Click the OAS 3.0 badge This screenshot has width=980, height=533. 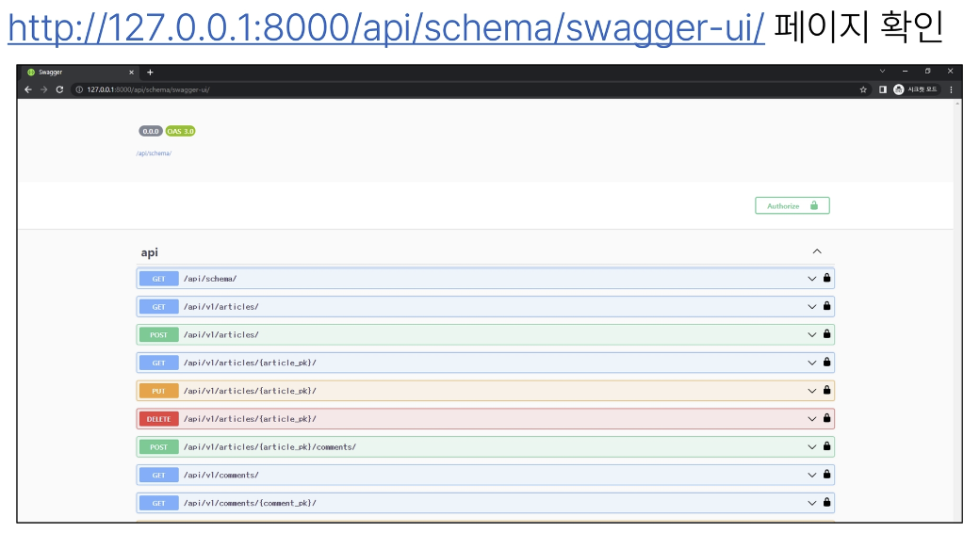(181, 131)
